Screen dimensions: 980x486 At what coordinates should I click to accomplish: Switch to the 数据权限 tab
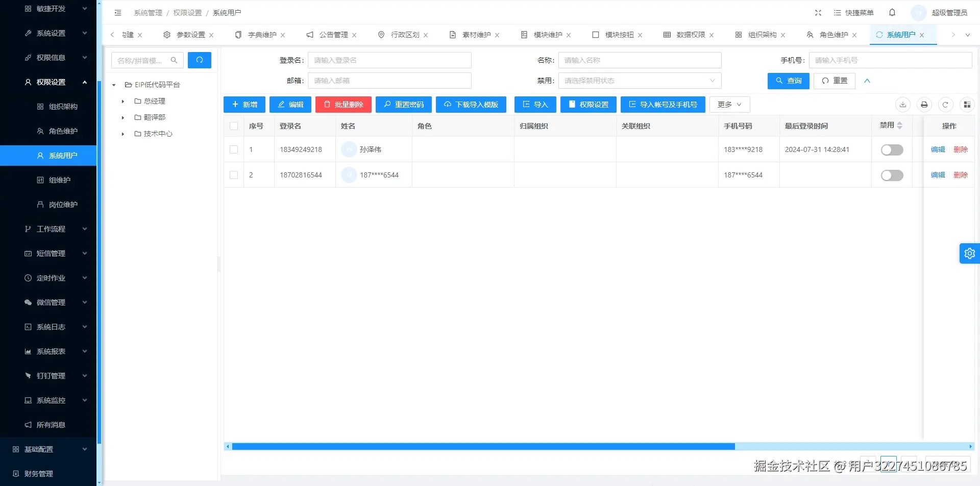pos(691,35)
